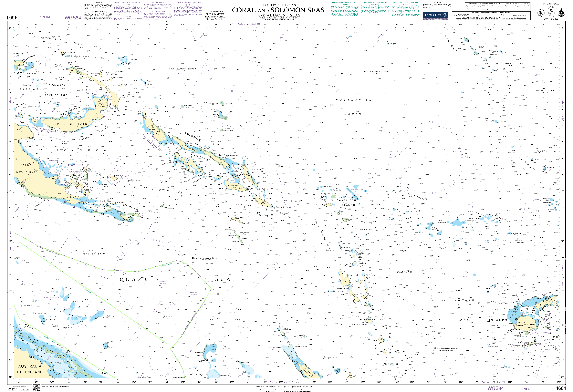Click the upside-down chart number '4604'
The image size is (573, 392).
point(12,18)
